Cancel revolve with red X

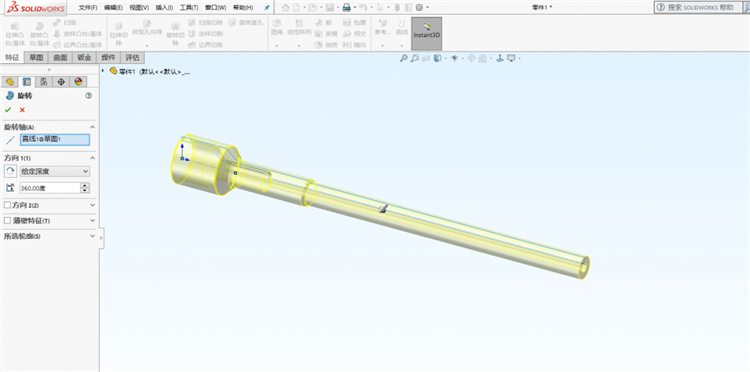point(22,110)
